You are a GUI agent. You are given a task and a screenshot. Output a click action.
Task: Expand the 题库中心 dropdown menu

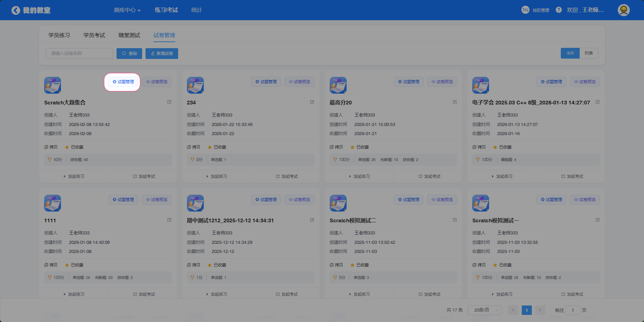127,10
